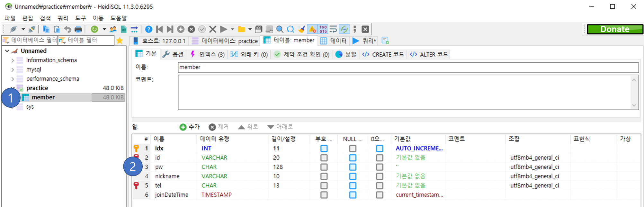Click the favorites star icon
The height and width of the screenshot is (207, 644).
coord(120,40)
